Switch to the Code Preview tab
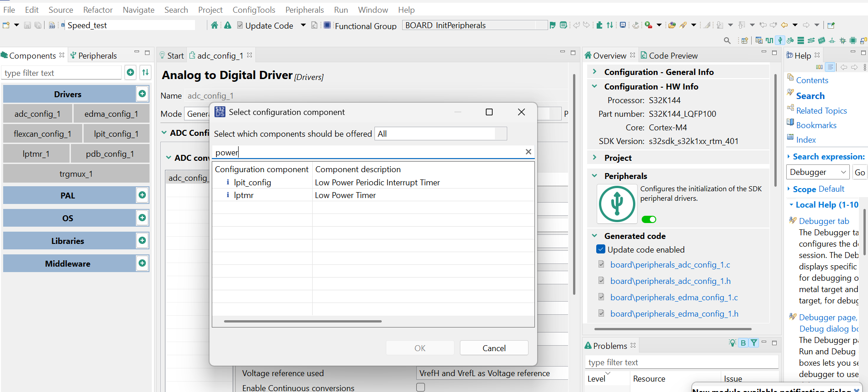 click(x=669, y=55)
